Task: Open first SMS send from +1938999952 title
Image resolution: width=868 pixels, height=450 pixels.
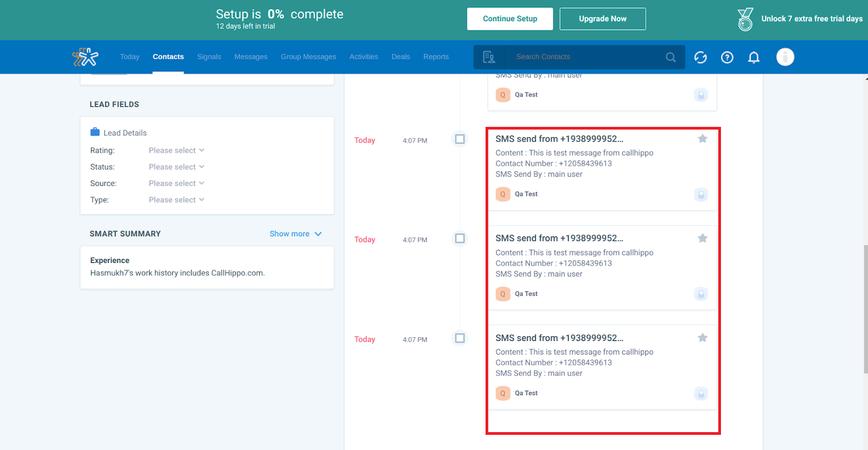Action: click(559, 139)
